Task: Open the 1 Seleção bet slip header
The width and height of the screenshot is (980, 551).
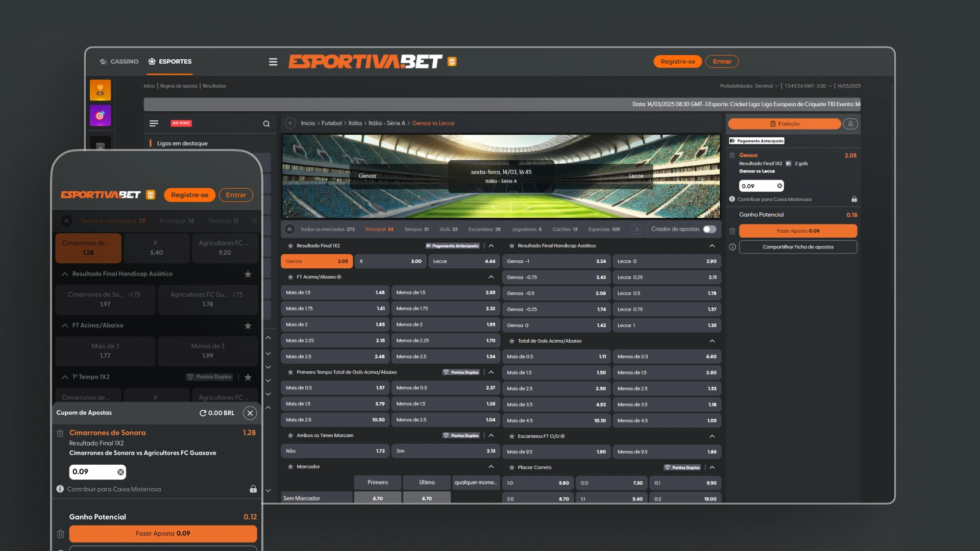Action: point(785,124)
